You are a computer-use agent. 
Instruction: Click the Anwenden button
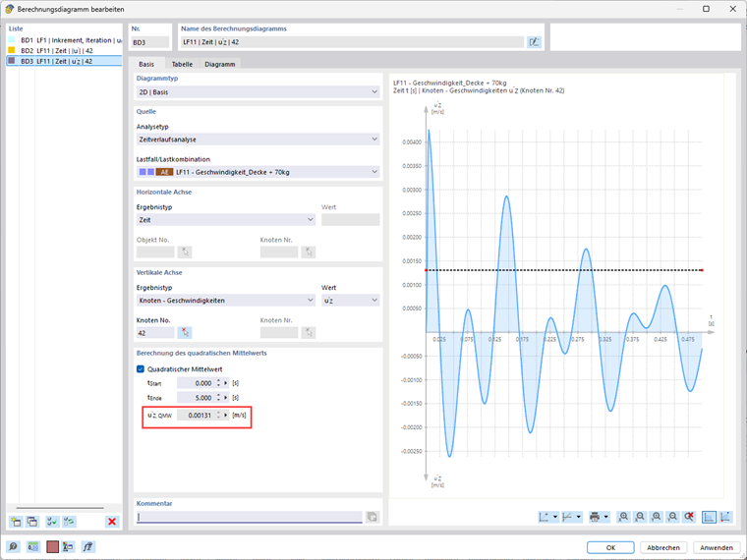click(716, 547)
